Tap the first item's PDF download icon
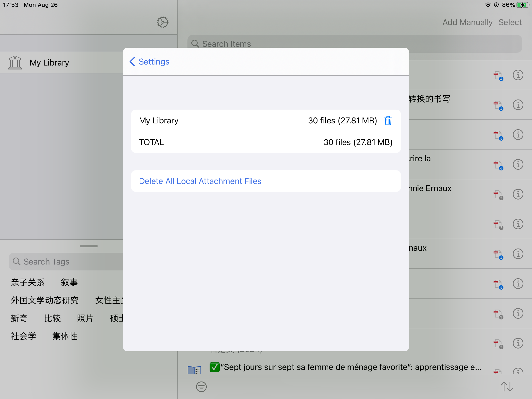 (x=498, y=75)
